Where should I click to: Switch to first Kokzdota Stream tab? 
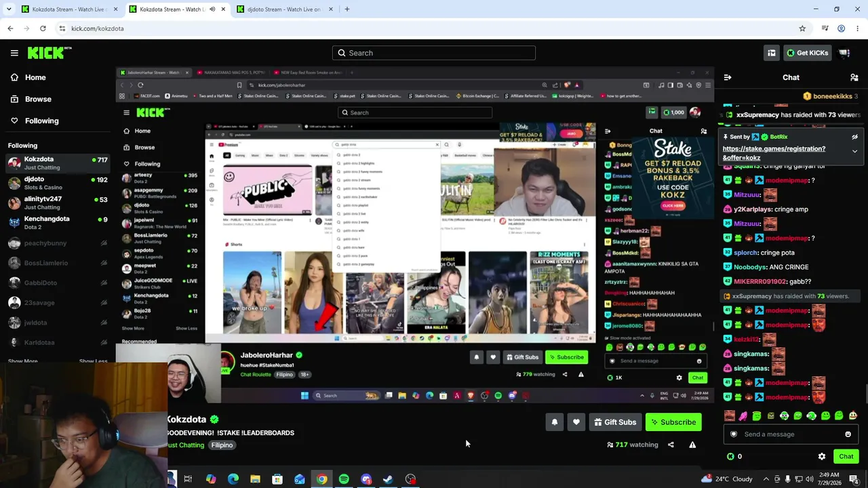coord(69,9)
